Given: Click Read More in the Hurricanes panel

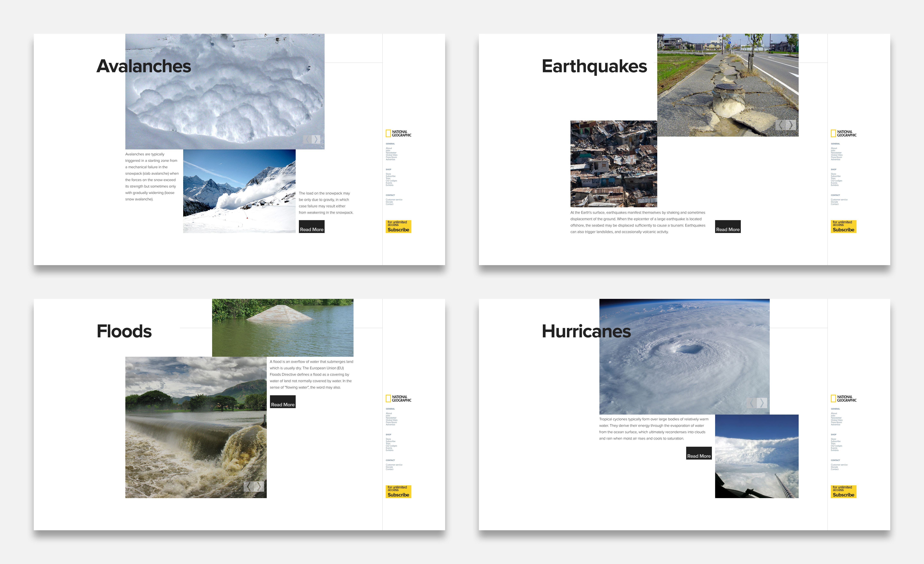Looking at the screenshot, I should point(699,453).
